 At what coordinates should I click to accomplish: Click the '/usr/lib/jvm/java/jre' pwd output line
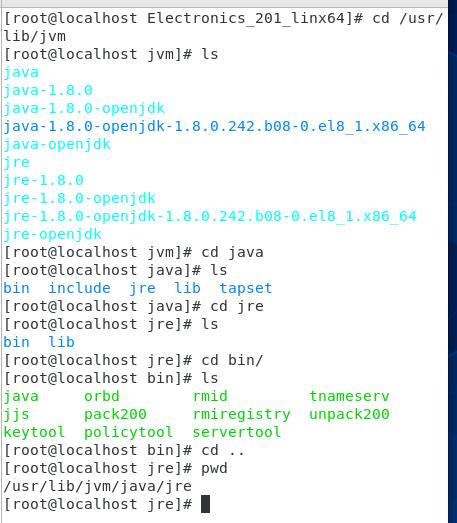[97, 487]
